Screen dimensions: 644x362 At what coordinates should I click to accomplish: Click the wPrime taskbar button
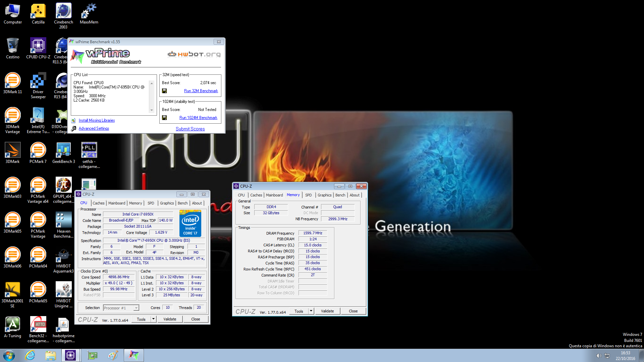pyautogui.click(x=134, y=355)
